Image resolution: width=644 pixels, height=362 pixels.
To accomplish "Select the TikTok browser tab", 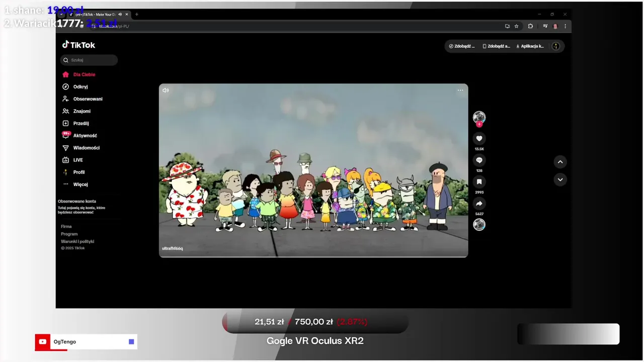I will point(98,14).
